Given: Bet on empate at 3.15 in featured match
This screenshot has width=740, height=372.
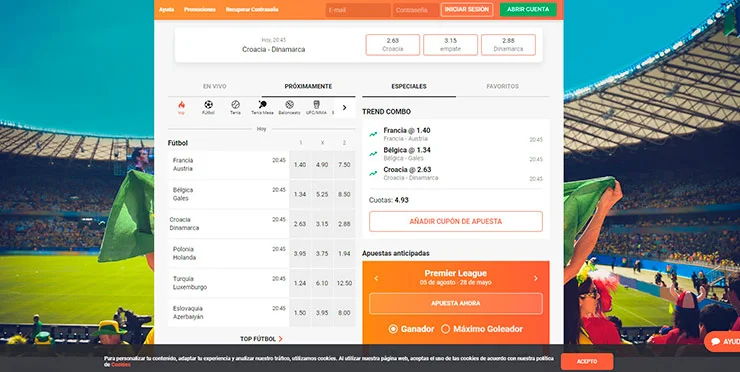Looking at the screenshot, I should click(450, 45).
